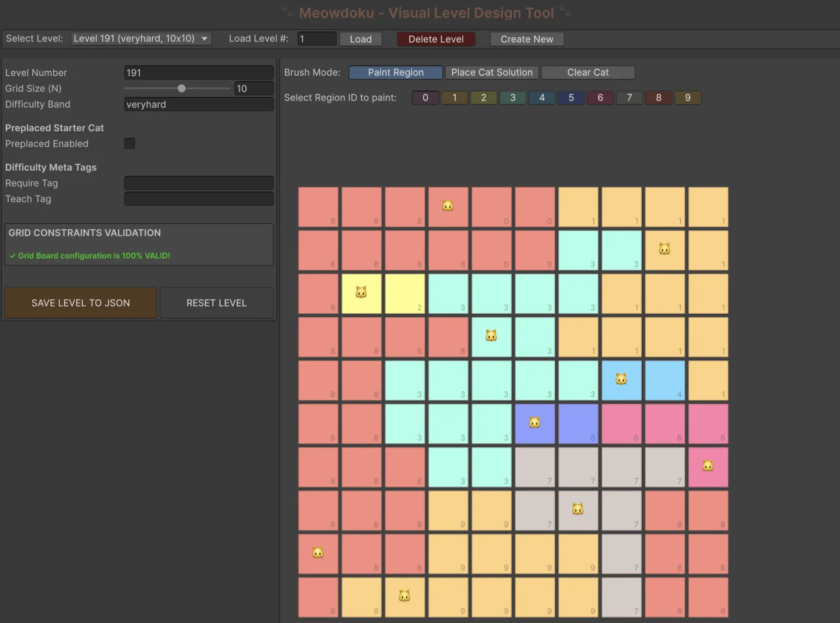This screenshot has width=840, height=623.
Task: Select Region ID 0 swatch
Action: (425, 98)
